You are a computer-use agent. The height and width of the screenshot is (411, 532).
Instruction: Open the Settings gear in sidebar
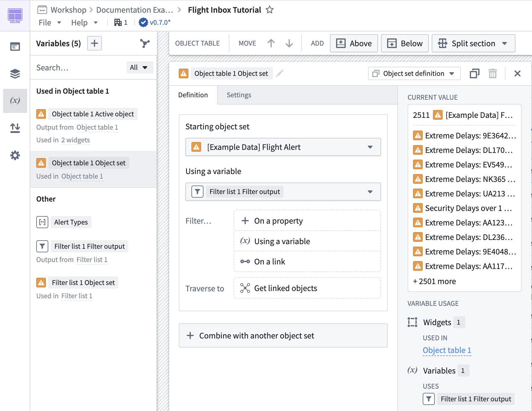click(x=15, y=155)
